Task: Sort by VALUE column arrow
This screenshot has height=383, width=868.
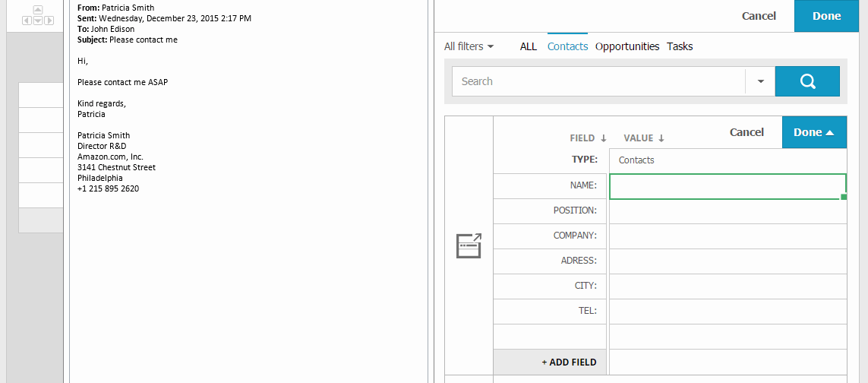Action: tap(661, 138)
